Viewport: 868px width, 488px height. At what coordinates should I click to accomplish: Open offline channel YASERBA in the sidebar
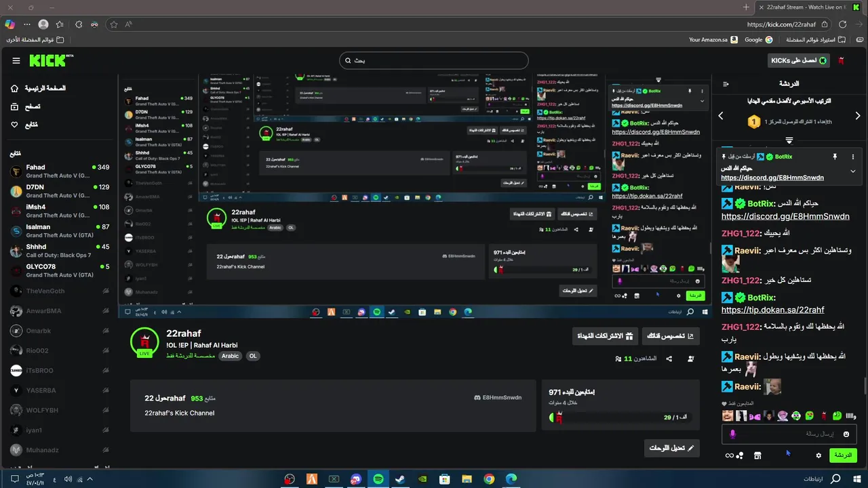60,390
